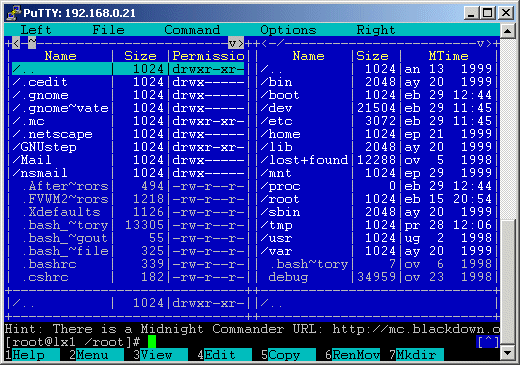
Task: Maximize the PuTTY window
Action: (x=488, y=13)
